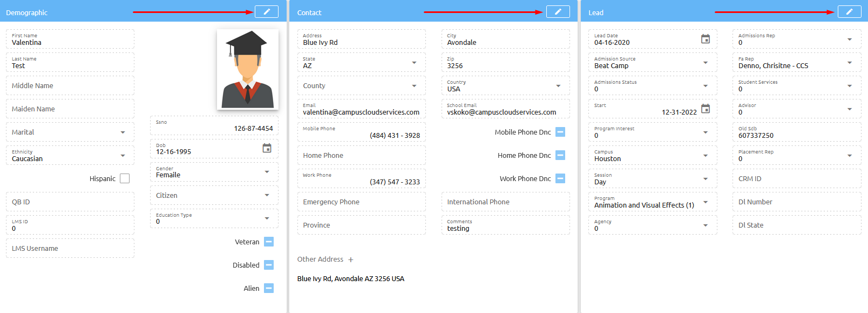Expand the Campus dropdown showing Houston
Viewport: 868px width, 313px height.
click(705, 156)
